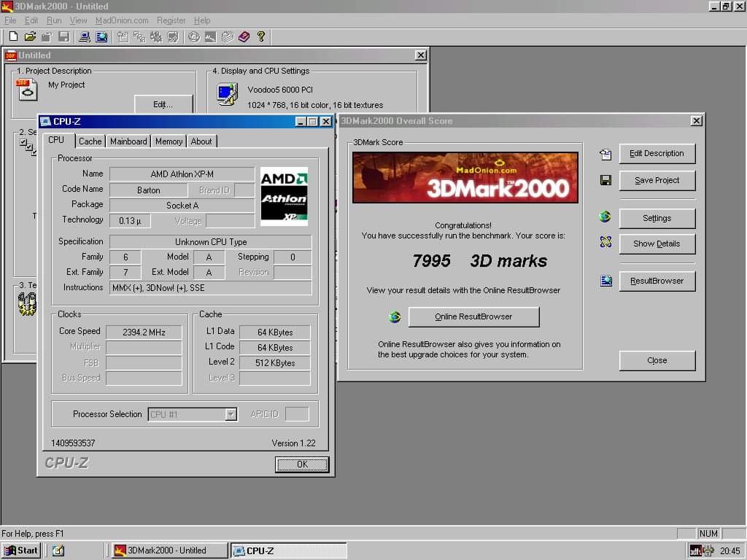Open the Run menu

click(54, 20)
